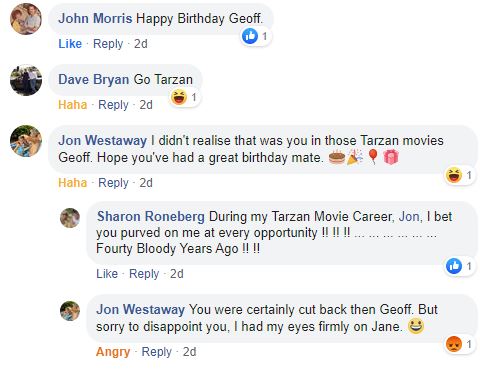This screenshot has width=480, height=372.
Task: View the Haha reaction count on Jon Westaway's Tarzan comment
Action: pyautogui.click(x=460, y=175)
